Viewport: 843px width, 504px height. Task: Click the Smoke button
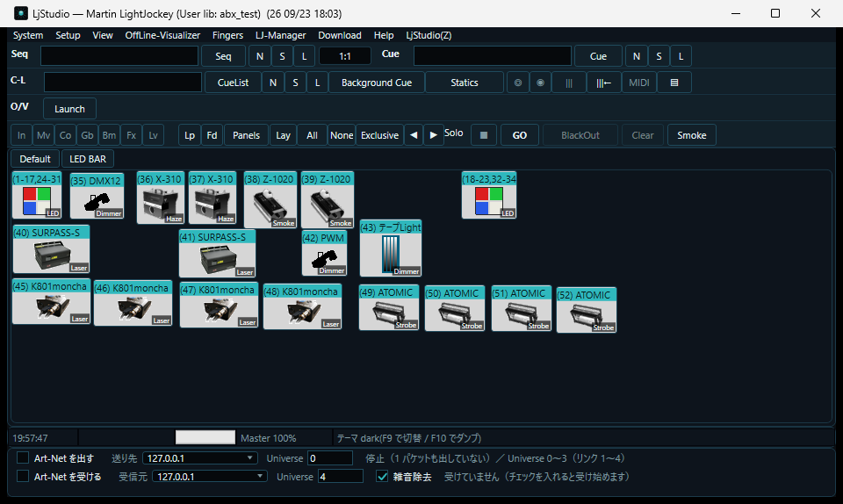click(691, 135)
